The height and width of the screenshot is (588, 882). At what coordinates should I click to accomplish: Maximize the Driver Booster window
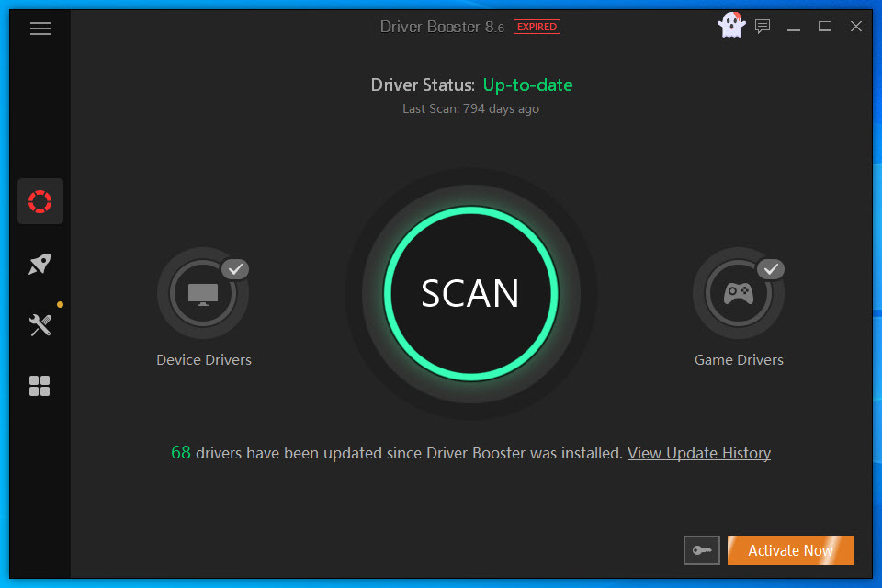[x=825, y=27]
